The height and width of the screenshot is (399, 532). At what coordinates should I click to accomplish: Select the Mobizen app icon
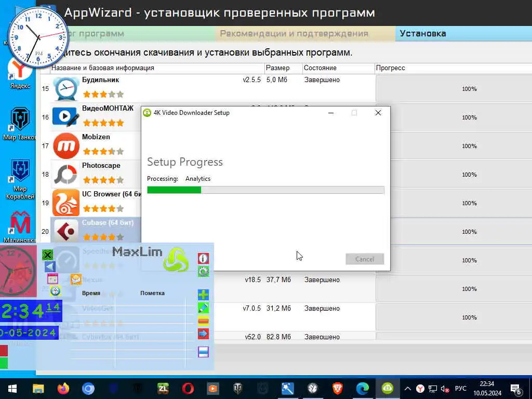66,146
